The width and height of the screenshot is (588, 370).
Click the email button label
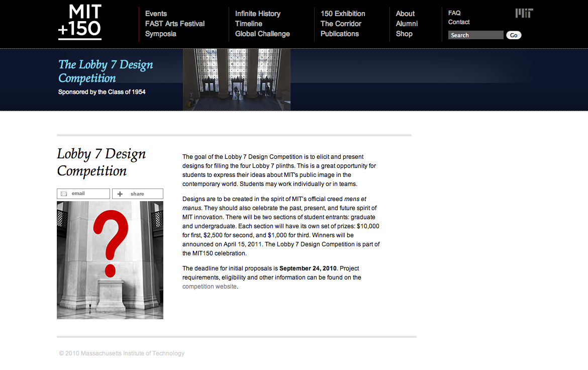pos(78,194)
